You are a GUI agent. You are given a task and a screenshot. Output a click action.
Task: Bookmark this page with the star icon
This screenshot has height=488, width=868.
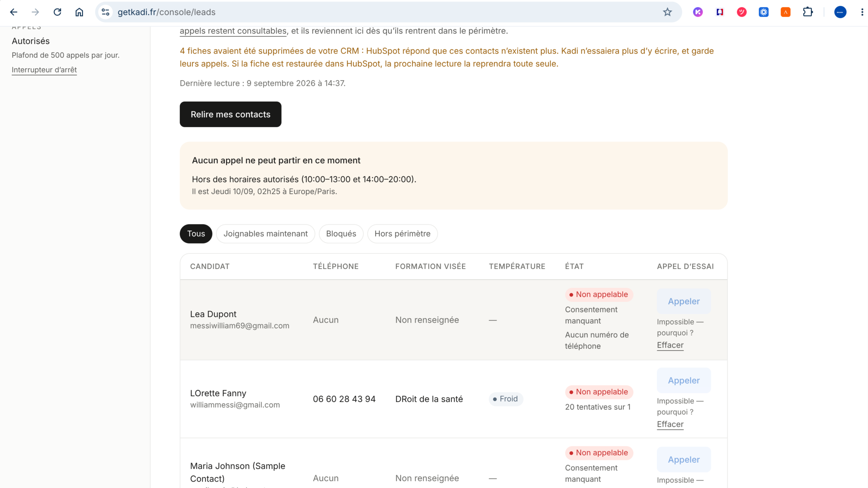coord(667,12)
